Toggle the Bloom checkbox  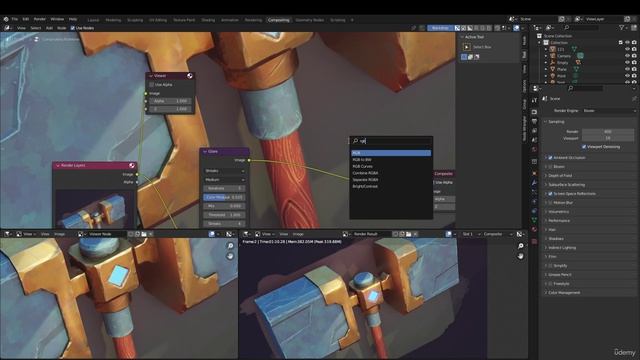coord(550,167)
